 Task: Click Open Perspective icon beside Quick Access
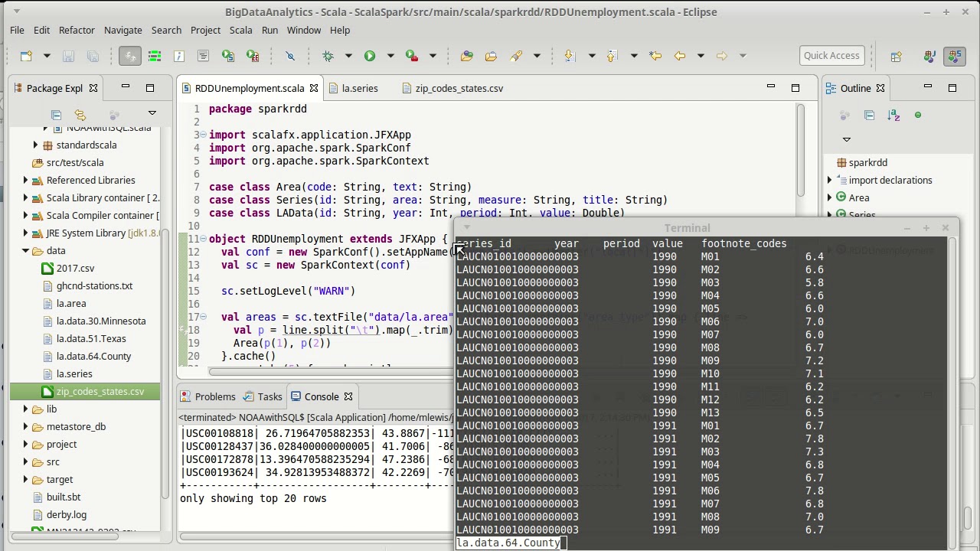point(896,56)
